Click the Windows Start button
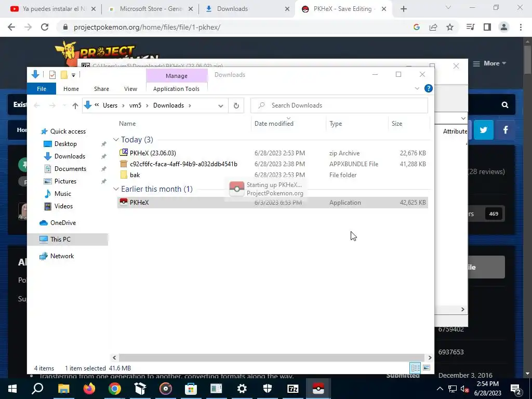 (12, 389)
